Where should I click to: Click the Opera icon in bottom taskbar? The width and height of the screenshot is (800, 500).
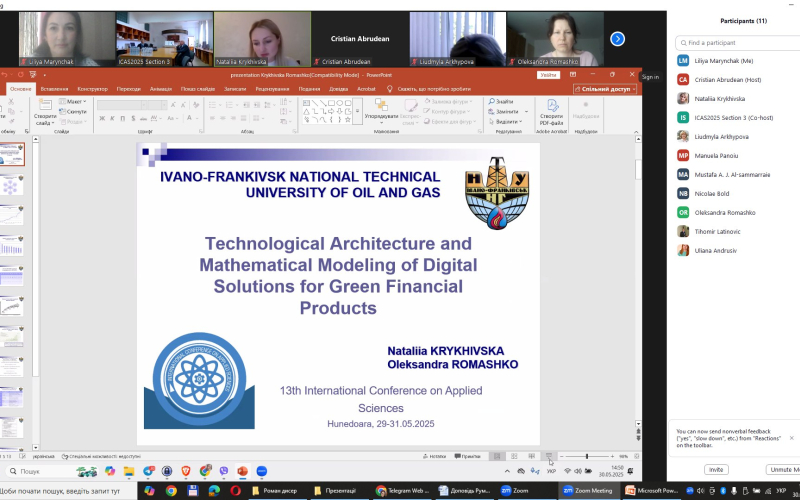point(235,491)
